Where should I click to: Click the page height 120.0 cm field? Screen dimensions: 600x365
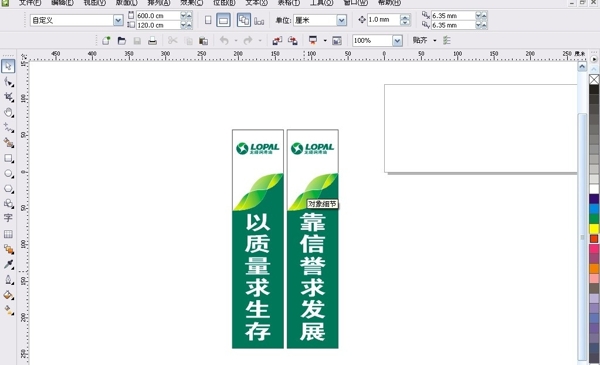coord(158,25)
